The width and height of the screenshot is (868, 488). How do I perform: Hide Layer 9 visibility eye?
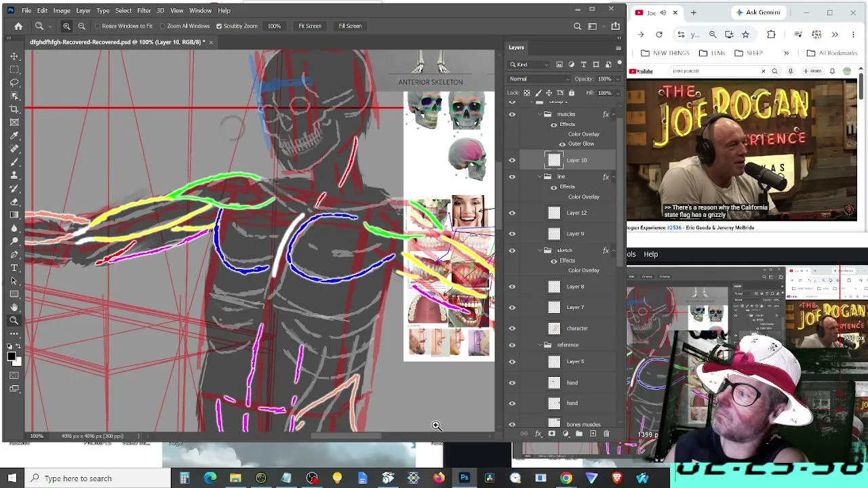512,234
